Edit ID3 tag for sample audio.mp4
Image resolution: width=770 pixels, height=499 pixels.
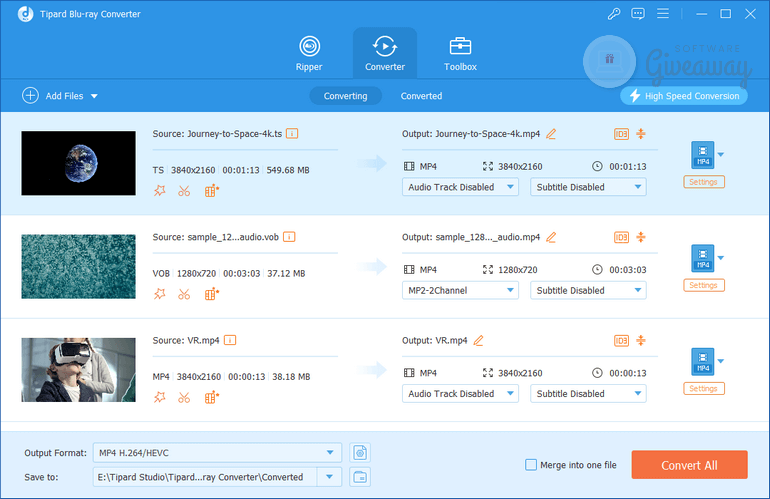click(621, 237)
